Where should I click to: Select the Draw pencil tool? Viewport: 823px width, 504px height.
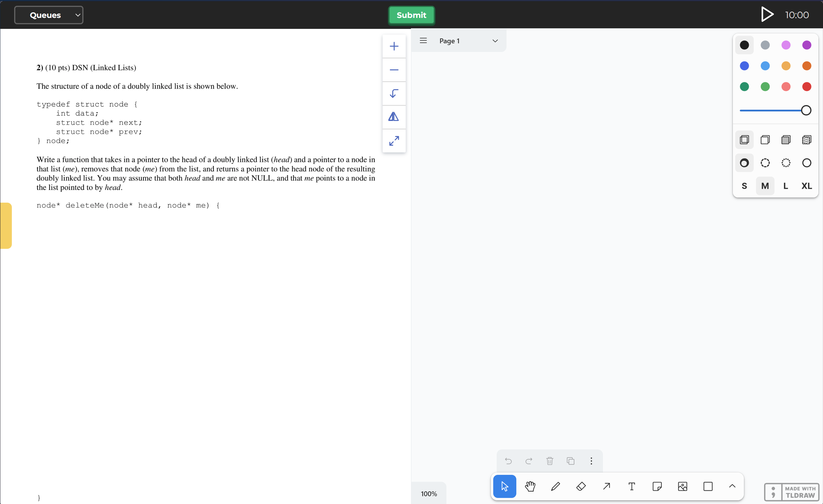556,486
